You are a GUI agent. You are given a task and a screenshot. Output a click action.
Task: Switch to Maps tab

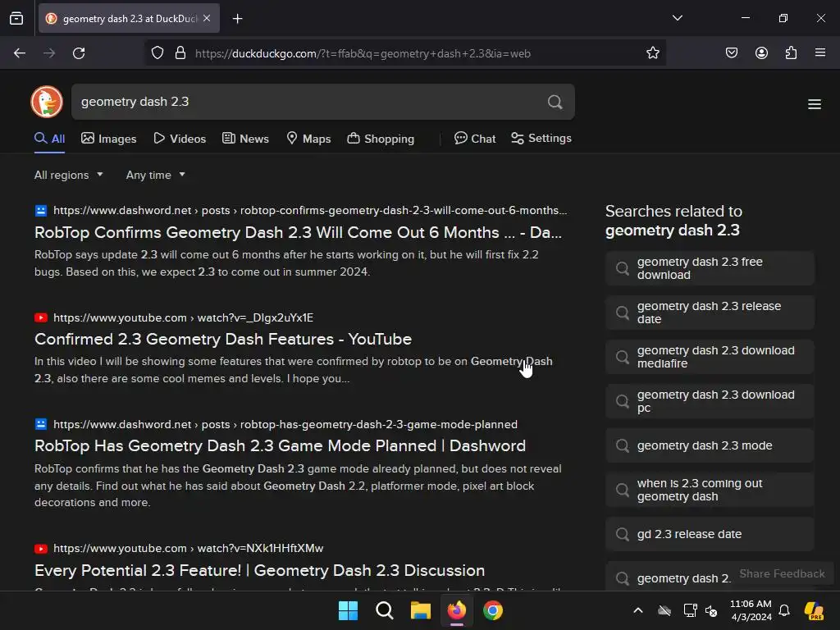[x=308, y=139]
